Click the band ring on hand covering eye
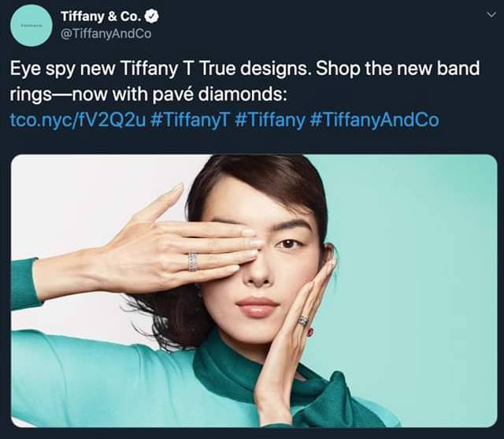 [192, 262]
